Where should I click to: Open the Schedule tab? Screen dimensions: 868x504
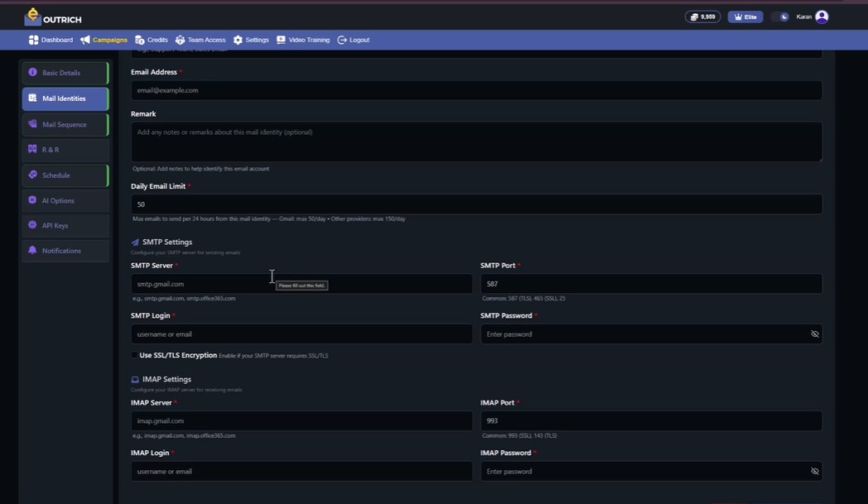coord(65,175)
